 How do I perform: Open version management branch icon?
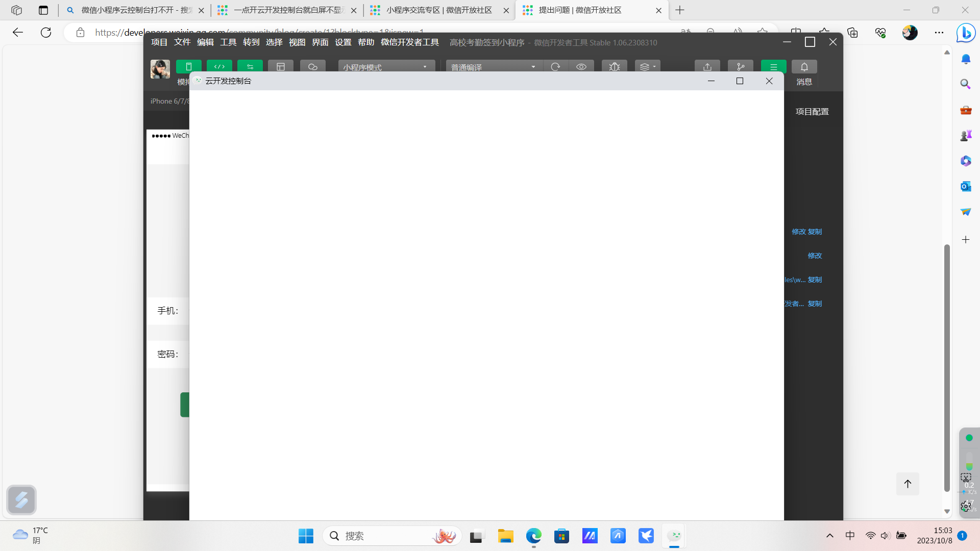tap(740, 67)
